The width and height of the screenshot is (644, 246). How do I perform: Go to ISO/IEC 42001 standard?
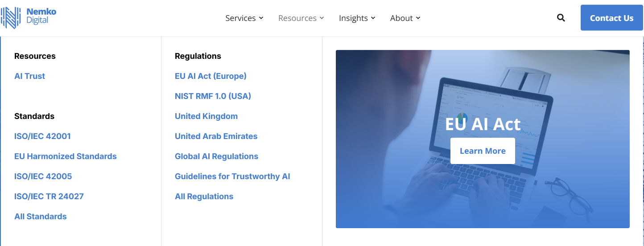coord(42,136)
